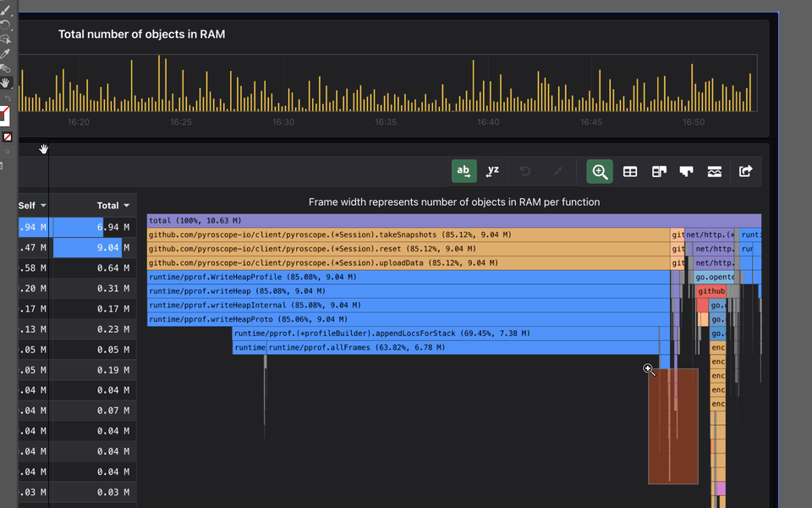Click the swap fill and stroke arrow
This screenshot has height=508, width=812.
click(x=8, y=98)
